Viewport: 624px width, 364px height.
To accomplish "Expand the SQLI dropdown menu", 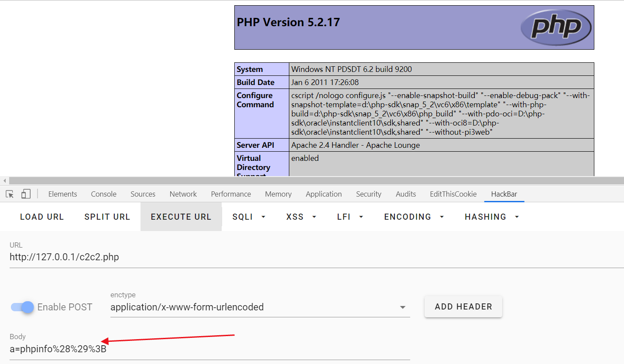I will [x=249, y=217].
